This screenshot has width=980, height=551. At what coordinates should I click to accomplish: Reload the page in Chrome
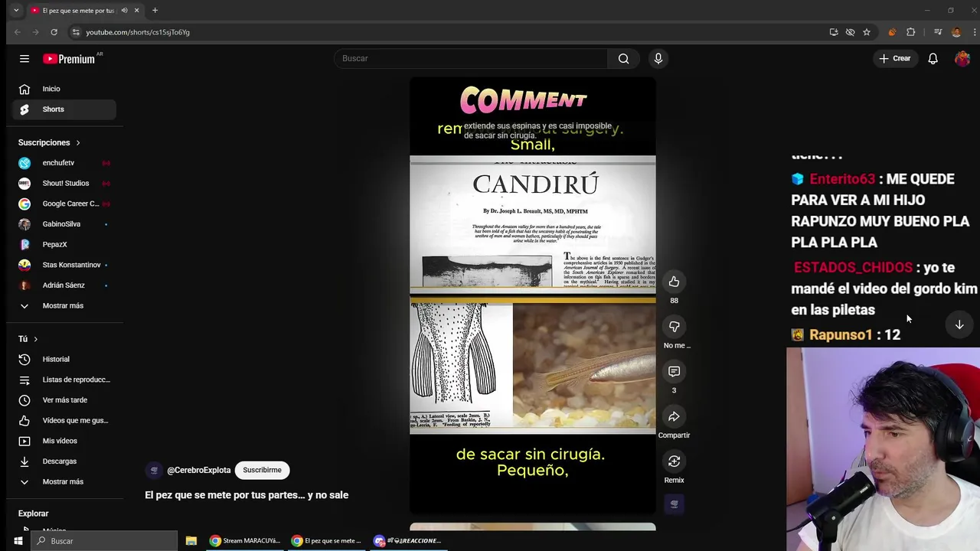click(54, 32)
